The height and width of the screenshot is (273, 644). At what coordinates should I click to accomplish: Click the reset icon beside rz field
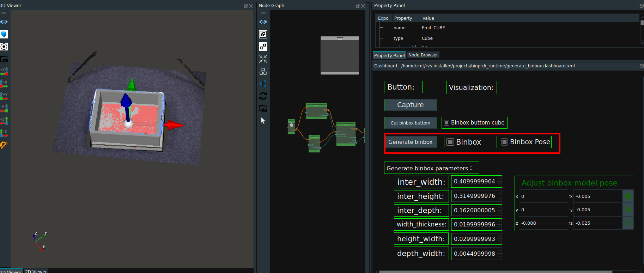click(x=628, y=223)
